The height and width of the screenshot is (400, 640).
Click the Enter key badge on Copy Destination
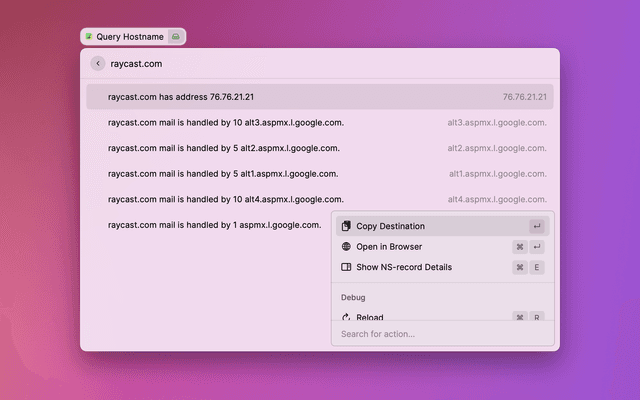tap(537, 226)
